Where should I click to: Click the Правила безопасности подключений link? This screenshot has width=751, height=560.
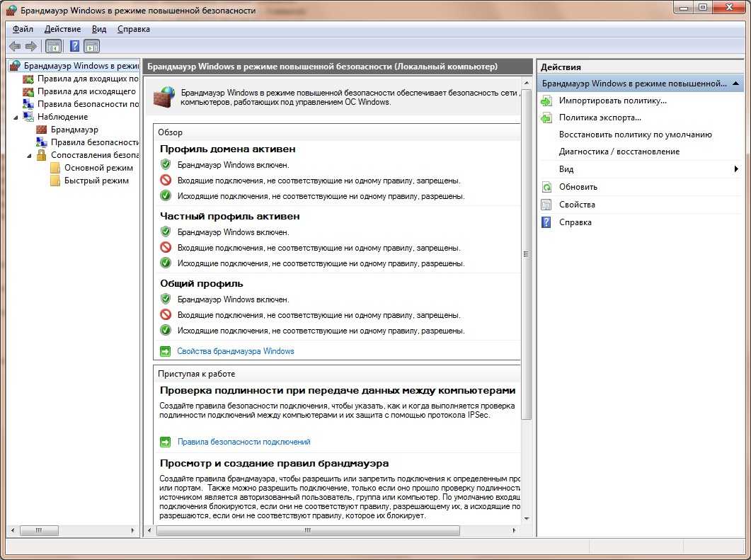tap(243, 442)
